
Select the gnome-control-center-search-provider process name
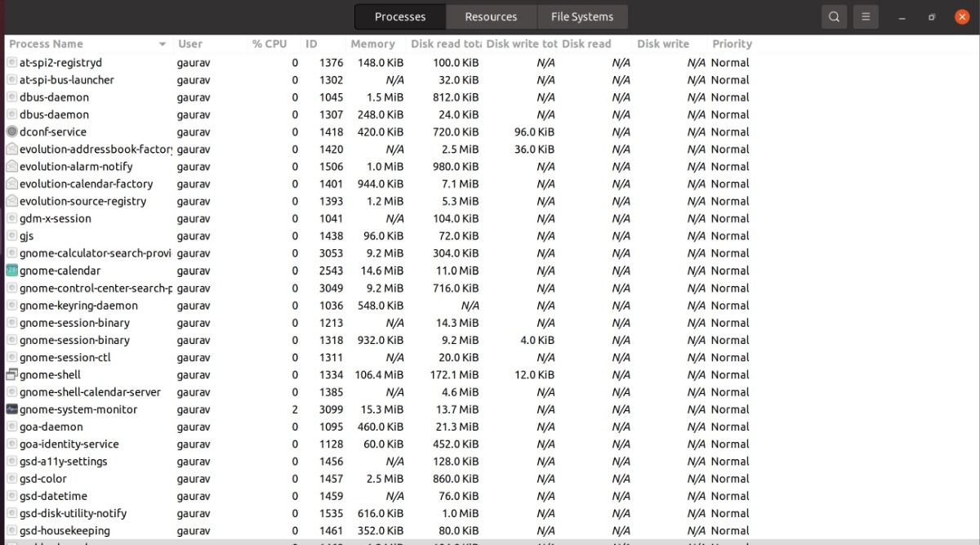click(96, 288)
